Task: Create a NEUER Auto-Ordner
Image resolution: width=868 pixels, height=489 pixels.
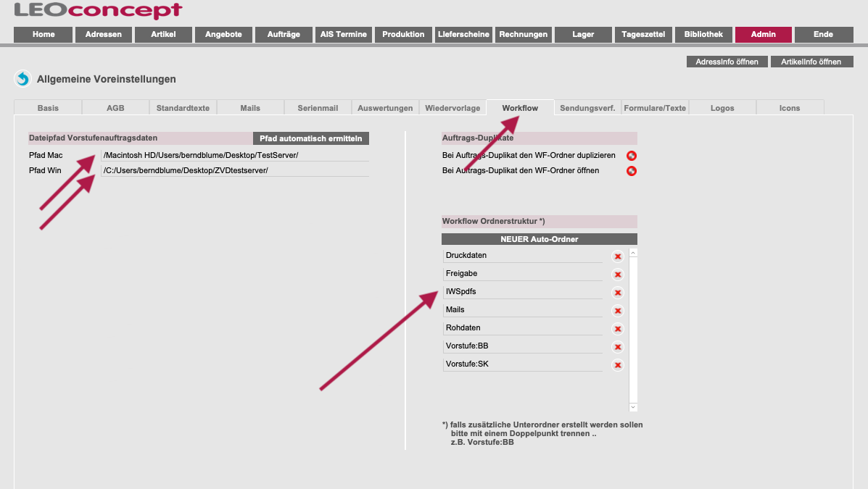Action: (x=539, y=239)
